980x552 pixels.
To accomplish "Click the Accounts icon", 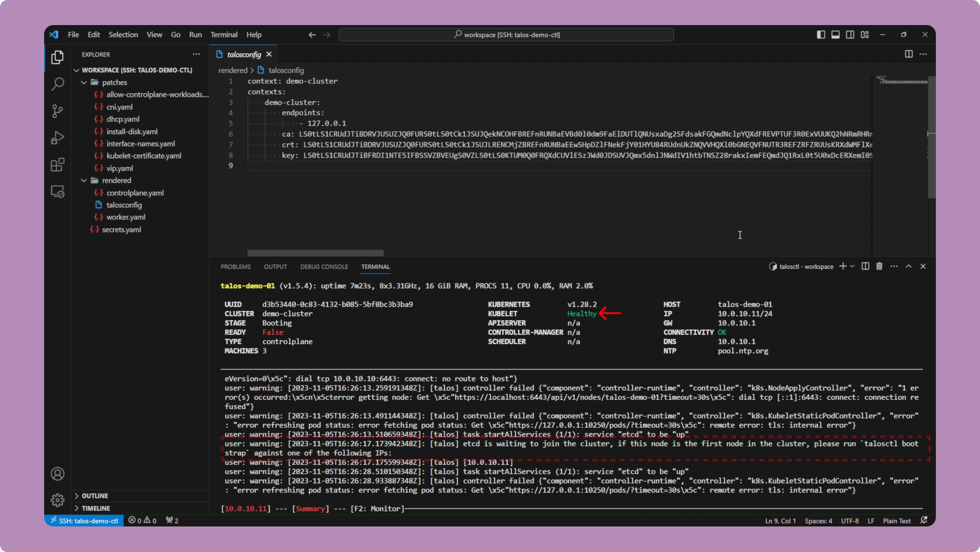I will point(57,474).
